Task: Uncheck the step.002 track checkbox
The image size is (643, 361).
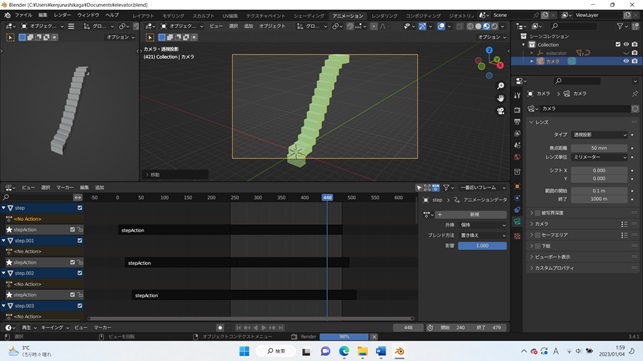Action: [80, 273]
